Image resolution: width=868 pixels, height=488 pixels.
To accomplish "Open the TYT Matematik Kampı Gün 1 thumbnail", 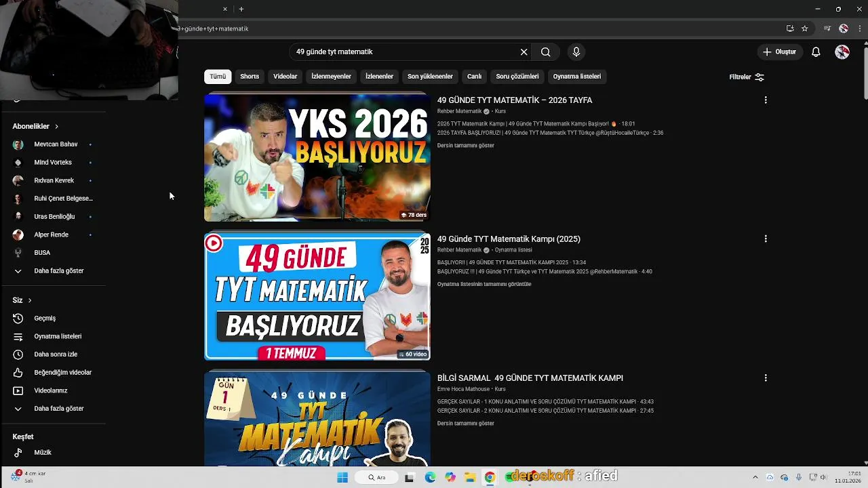I will tap(317, 418).
